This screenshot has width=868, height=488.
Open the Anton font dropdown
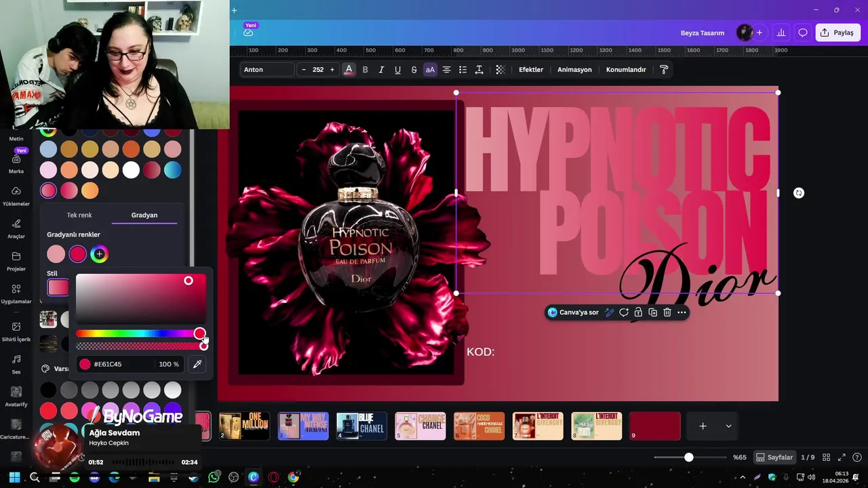point(268,70)
